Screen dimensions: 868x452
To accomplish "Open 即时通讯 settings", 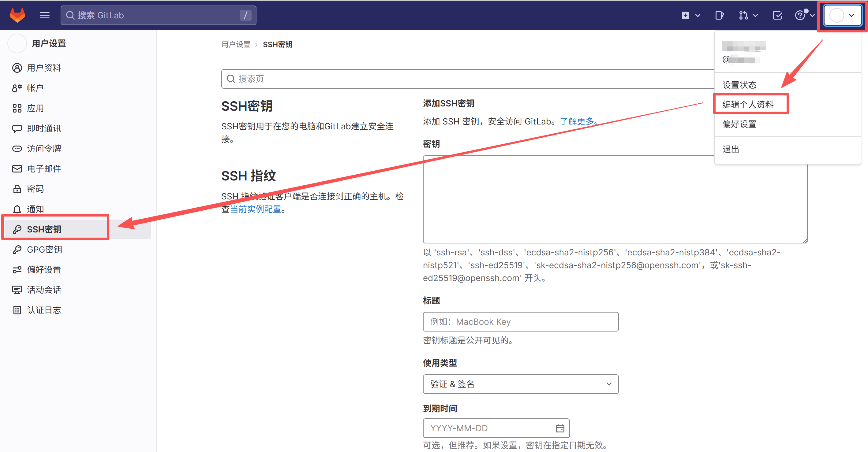I will (78, 128).
